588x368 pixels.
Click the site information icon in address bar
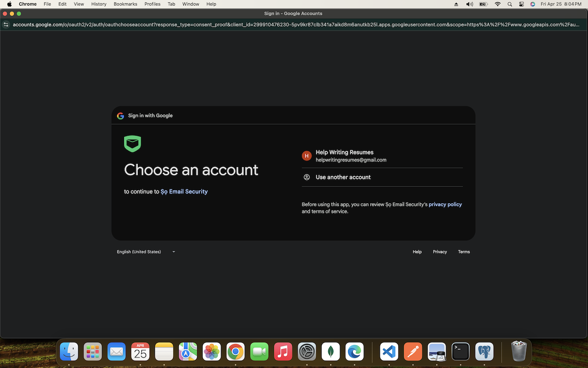click(x=6, y=24)
